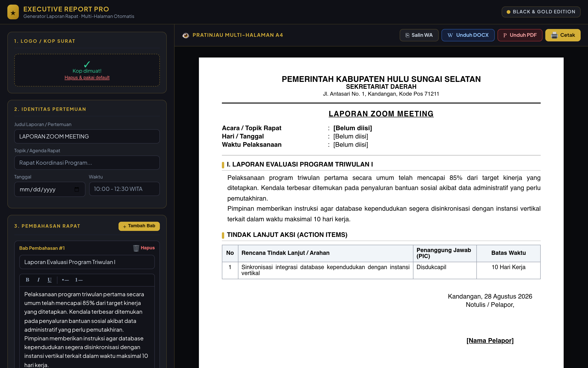Screen dimensions: 588x368
Task: Click the Judul Laporan input field
Action: [x=87, y=136]
